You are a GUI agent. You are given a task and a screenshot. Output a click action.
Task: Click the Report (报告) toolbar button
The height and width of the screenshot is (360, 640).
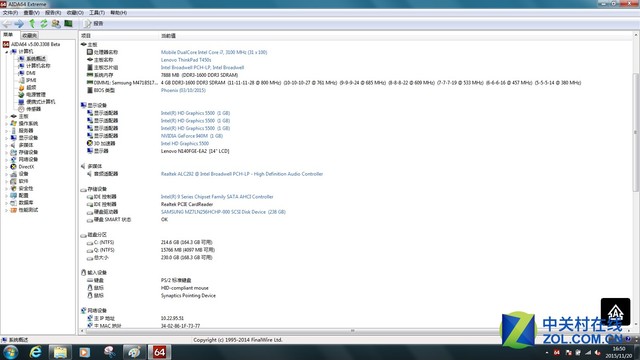coord(93,24)
